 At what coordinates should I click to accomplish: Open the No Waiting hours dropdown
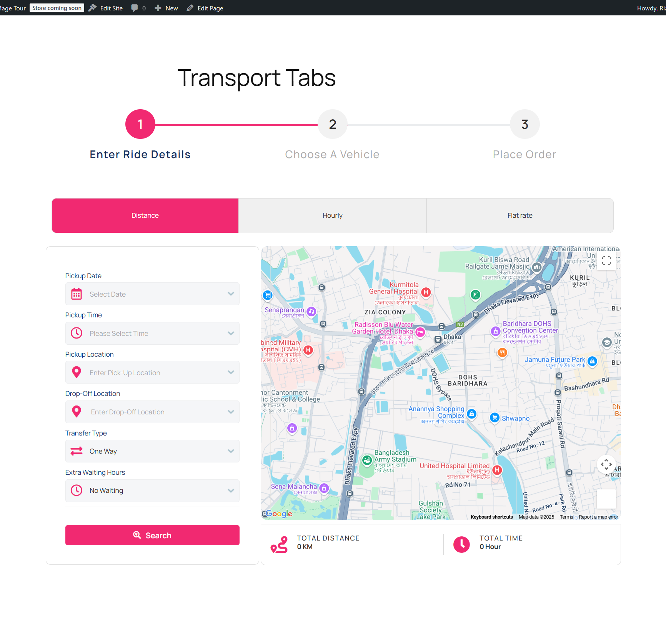coord(152,491)
